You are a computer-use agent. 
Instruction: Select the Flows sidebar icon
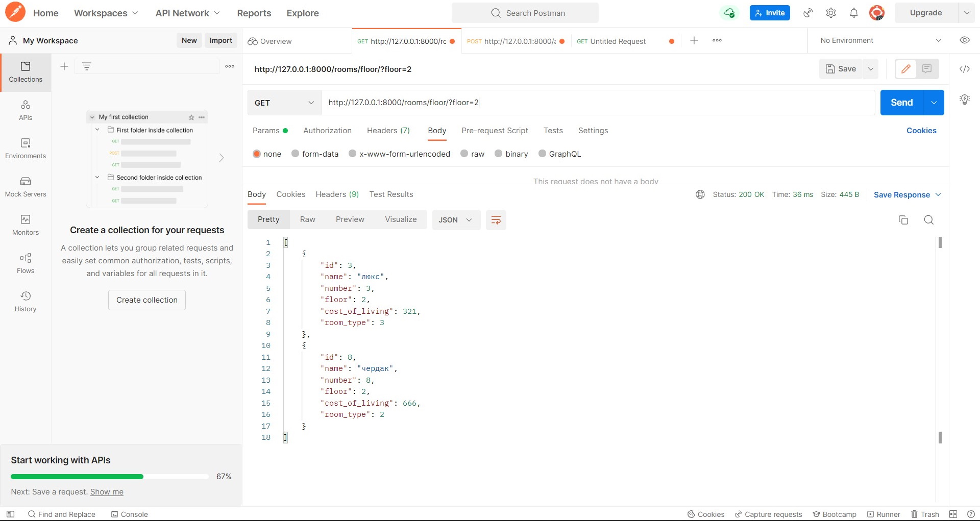point(25,263)
